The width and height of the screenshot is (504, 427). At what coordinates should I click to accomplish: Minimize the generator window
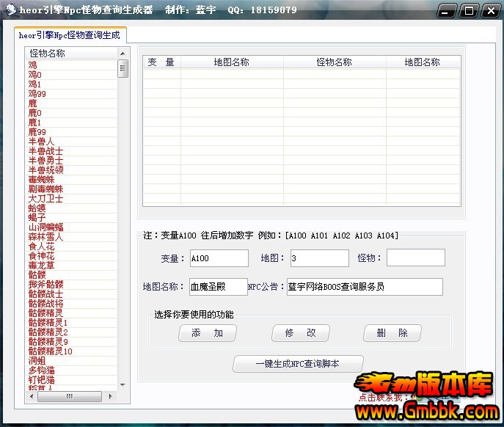point(450,10)
